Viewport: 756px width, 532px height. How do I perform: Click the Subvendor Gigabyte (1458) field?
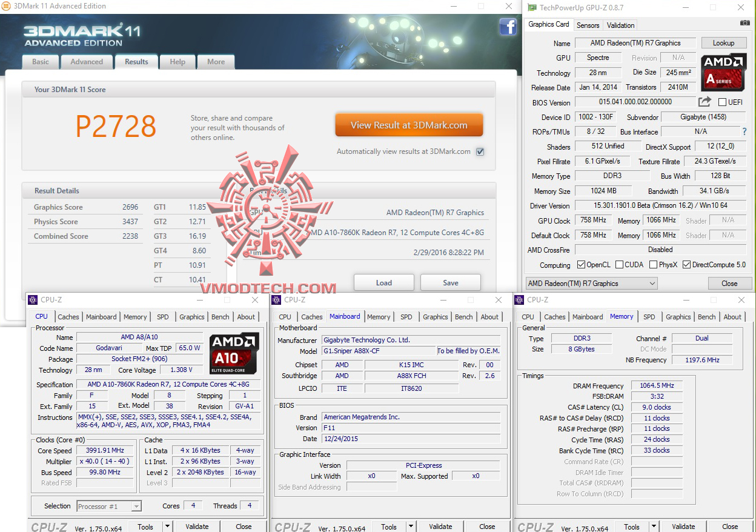[x=702, y=117]
